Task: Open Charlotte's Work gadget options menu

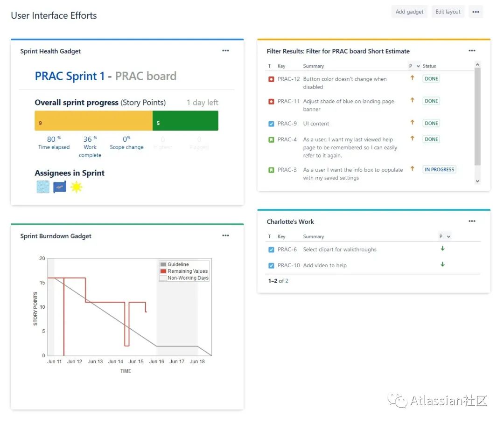Action: [x=471, y=221]
